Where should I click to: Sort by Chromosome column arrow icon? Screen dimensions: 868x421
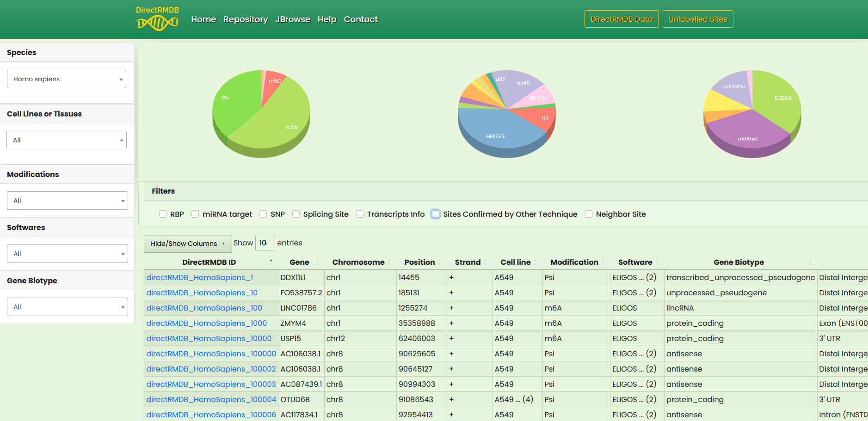[x=389, y=262]
